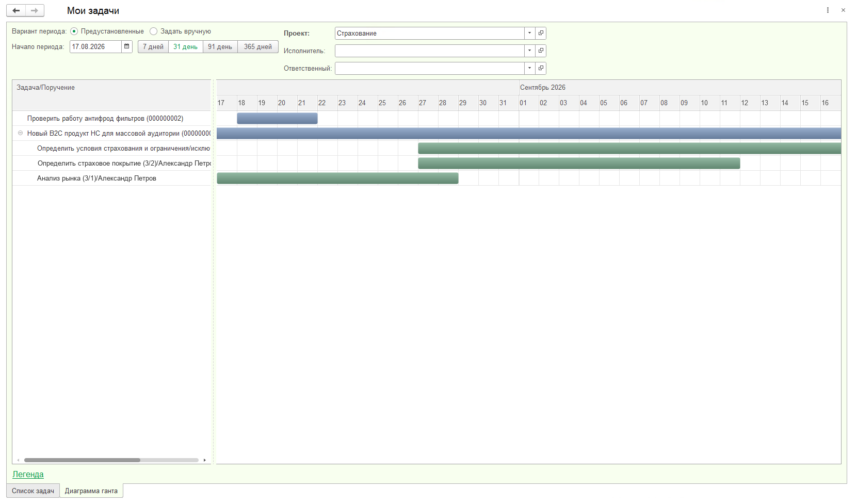This screenshot has height=504, width=857.
Task: Click the Gantt bar for Анализ рынка
Action: pyautogui.click(x=337, y=178)
